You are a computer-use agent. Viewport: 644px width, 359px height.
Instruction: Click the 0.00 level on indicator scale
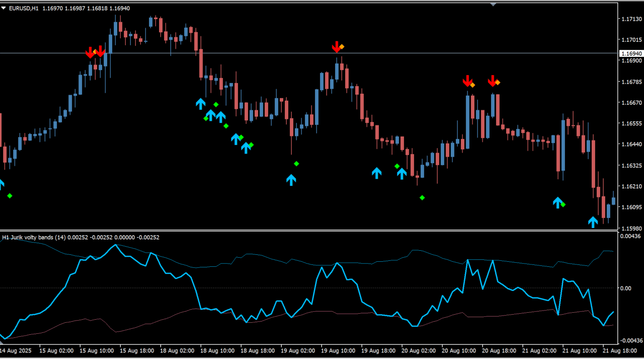625,288
